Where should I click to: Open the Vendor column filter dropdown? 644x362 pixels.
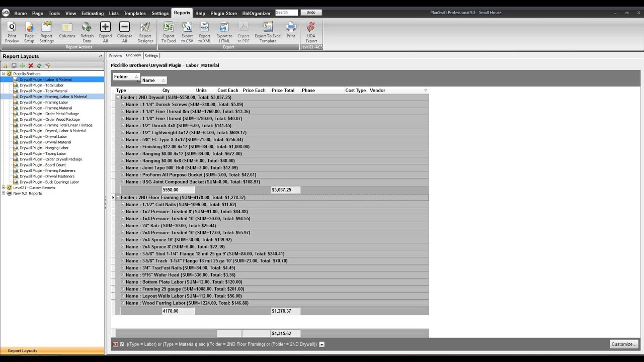tap(426, 90)
